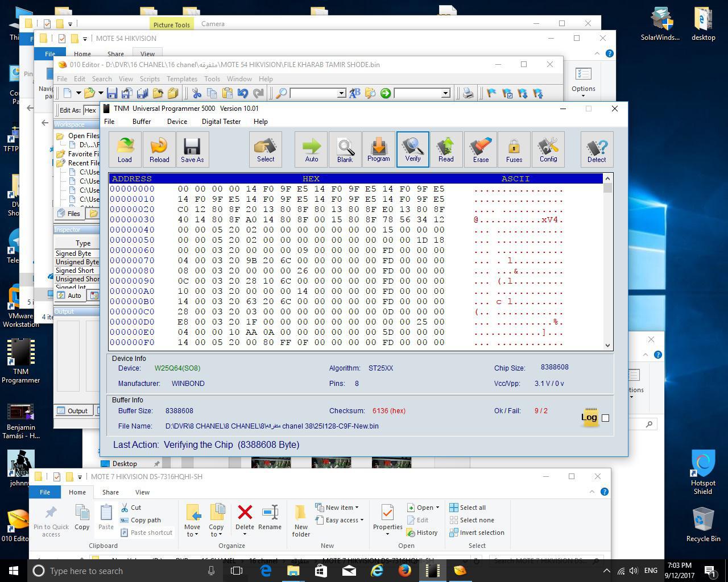
Task: Open the Windows Start menu
Action: pos(14,571)
